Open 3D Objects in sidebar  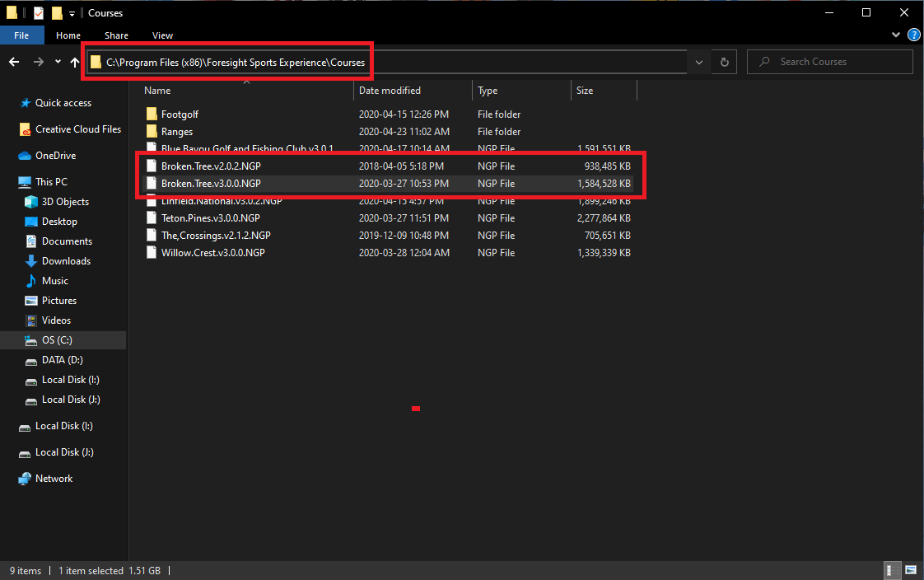tap(65, 202)
